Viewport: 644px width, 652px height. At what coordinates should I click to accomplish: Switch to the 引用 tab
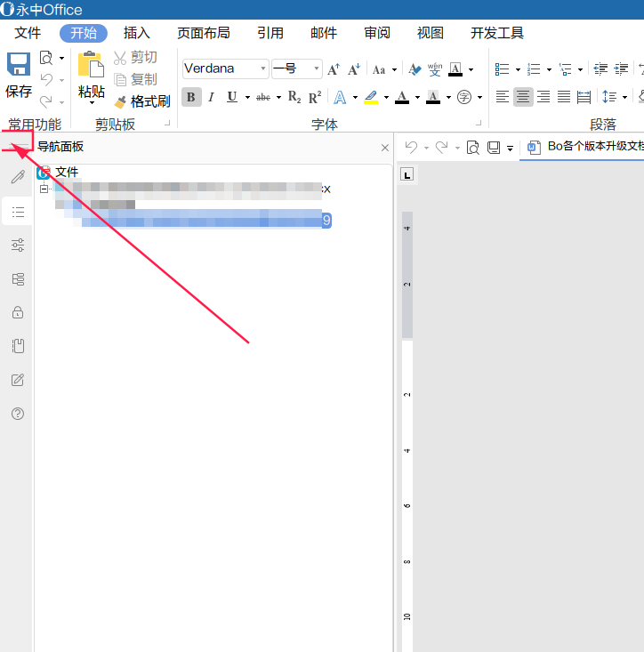pos(270,33)
